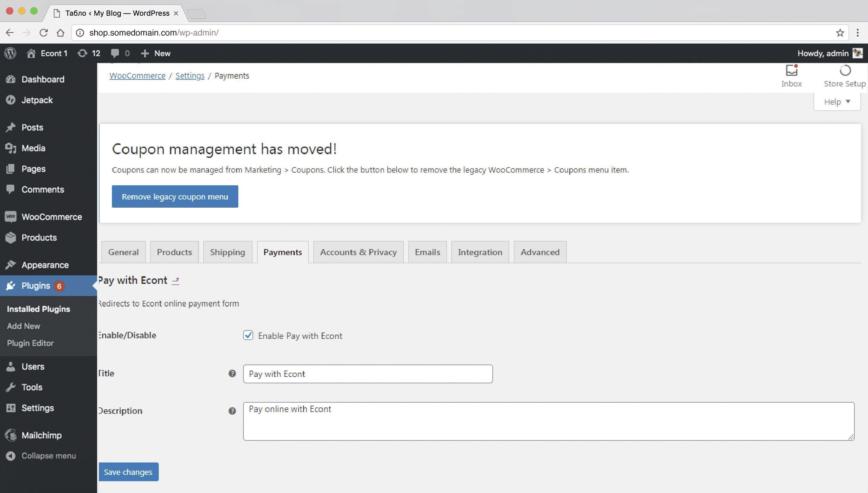Open the Accounts & Privacy tab
Screen dimensions: 868x493
[358, 252]
